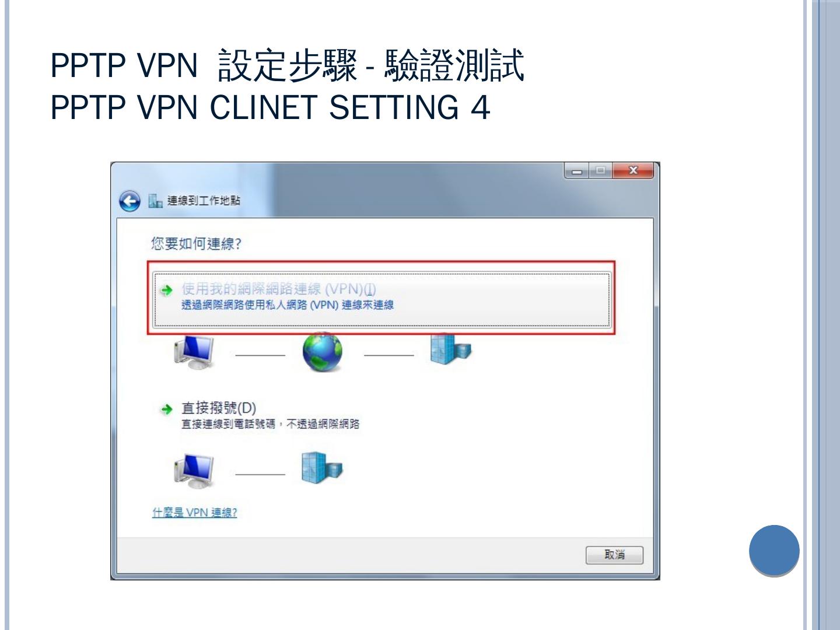Close the wizard window with X
The height and width of the screenshot is (630, 840).
pyautogui.click(x=633, y=170)
